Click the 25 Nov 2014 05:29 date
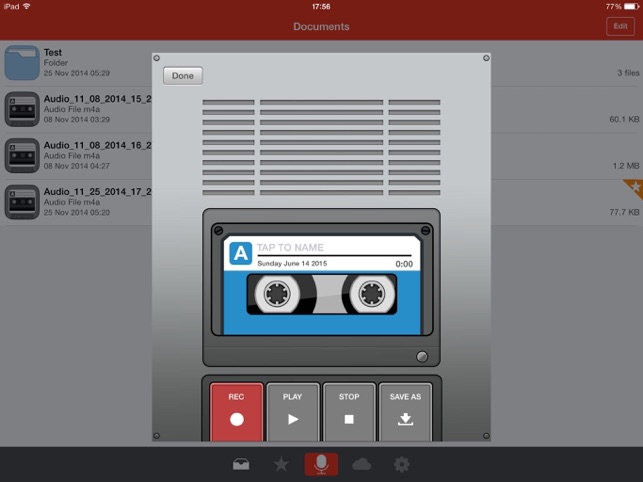 point(77,73)
